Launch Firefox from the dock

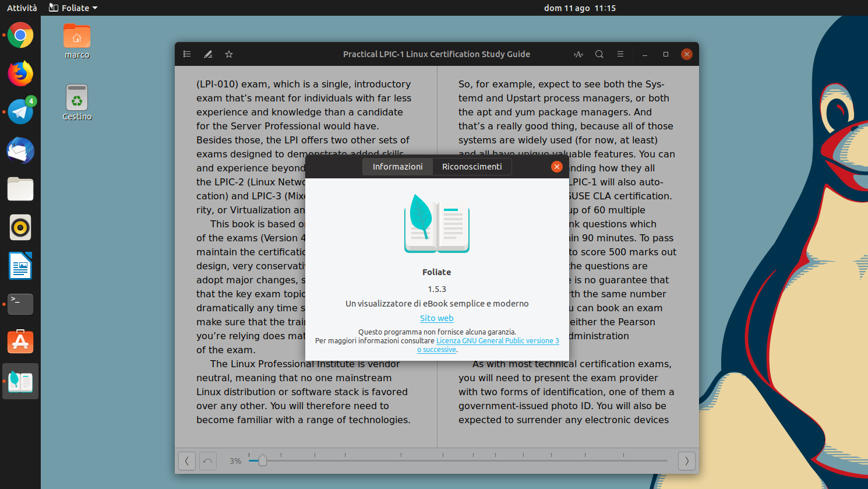pyautogui.click(x=20, y=74)
